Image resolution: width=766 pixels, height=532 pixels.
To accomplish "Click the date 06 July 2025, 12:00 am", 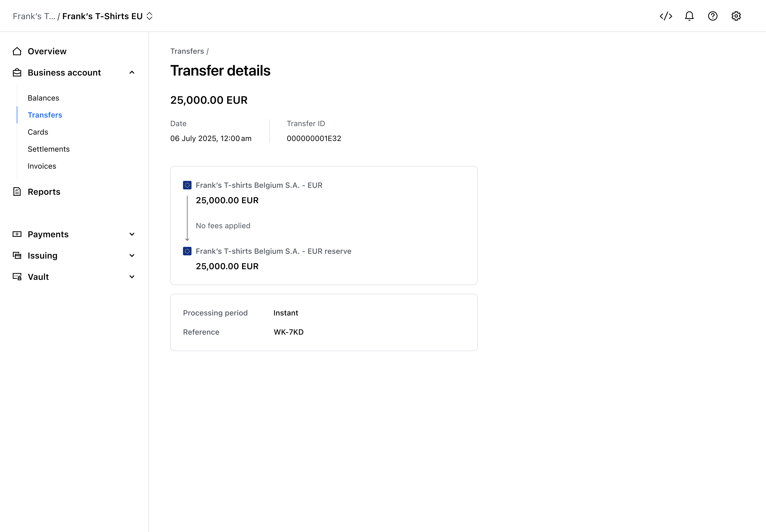I will pos(211,138).
